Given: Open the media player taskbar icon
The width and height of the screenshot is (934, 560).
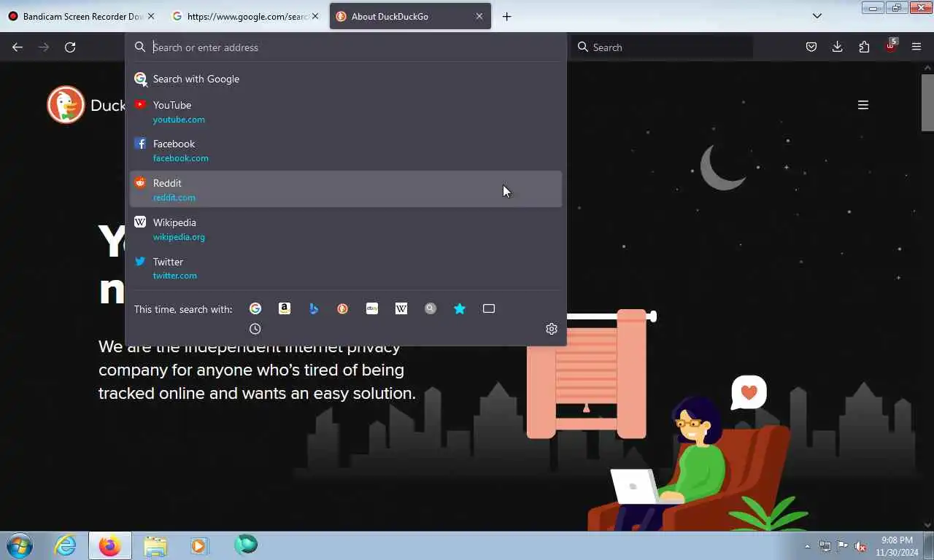Looking at the screenshot, I should 199,545.
